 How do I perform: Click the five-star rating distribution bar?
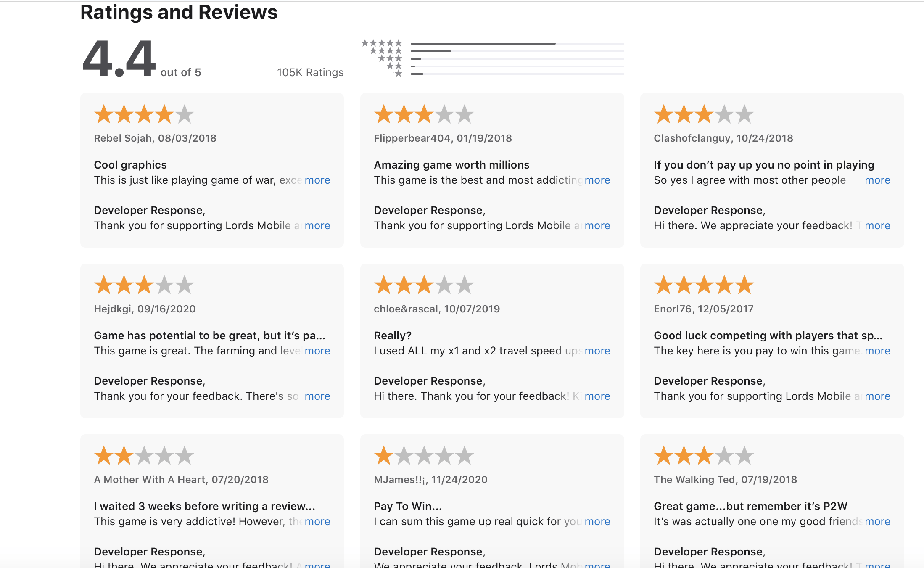coord(517,43)
